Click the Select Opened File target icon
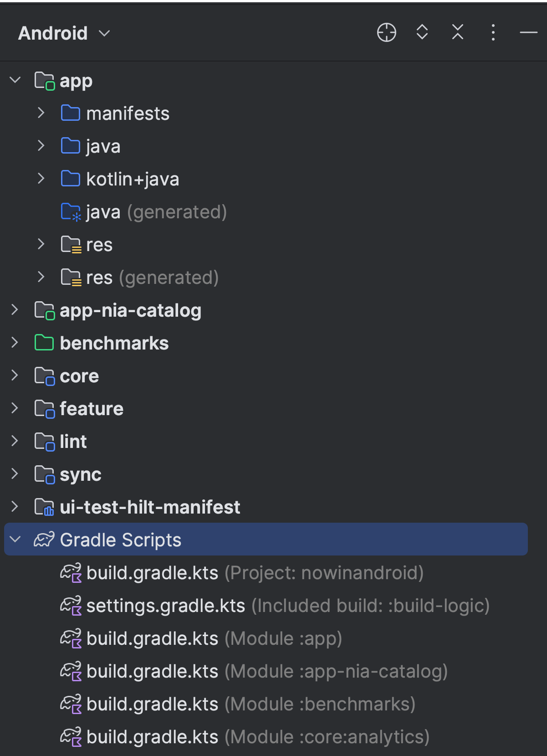 pos(386,33)
